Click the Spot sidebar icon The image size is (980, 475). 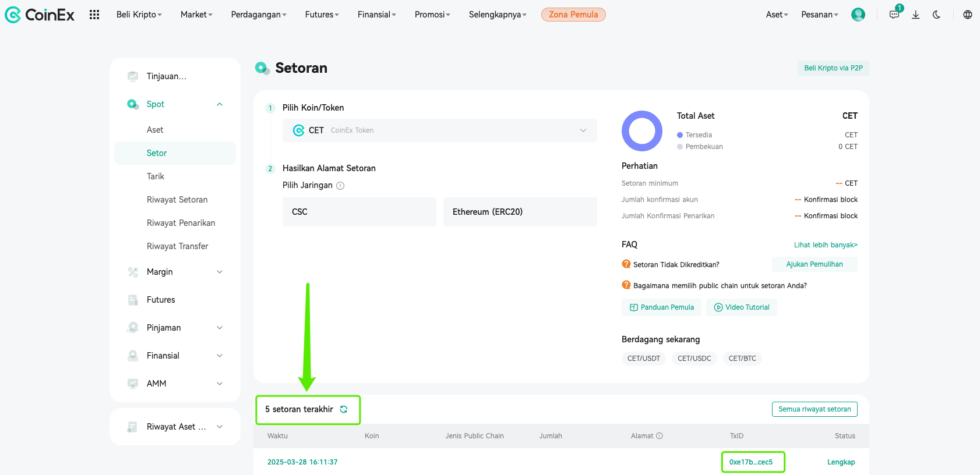click(x=133, y=104)
